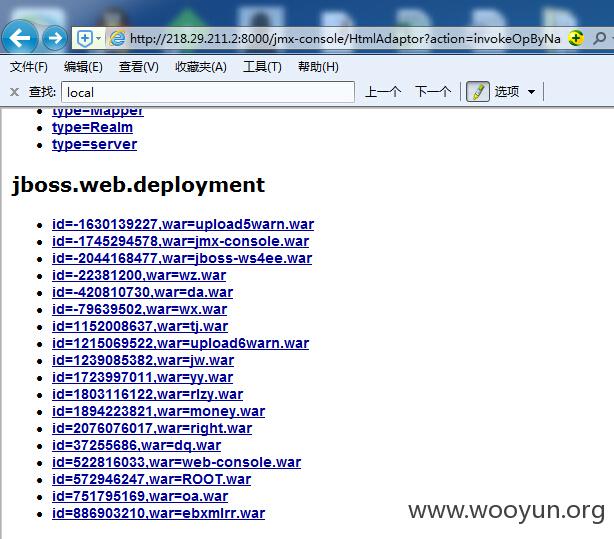Open the type=server link
The image size is (614, 539).
(x=94, y=145)
